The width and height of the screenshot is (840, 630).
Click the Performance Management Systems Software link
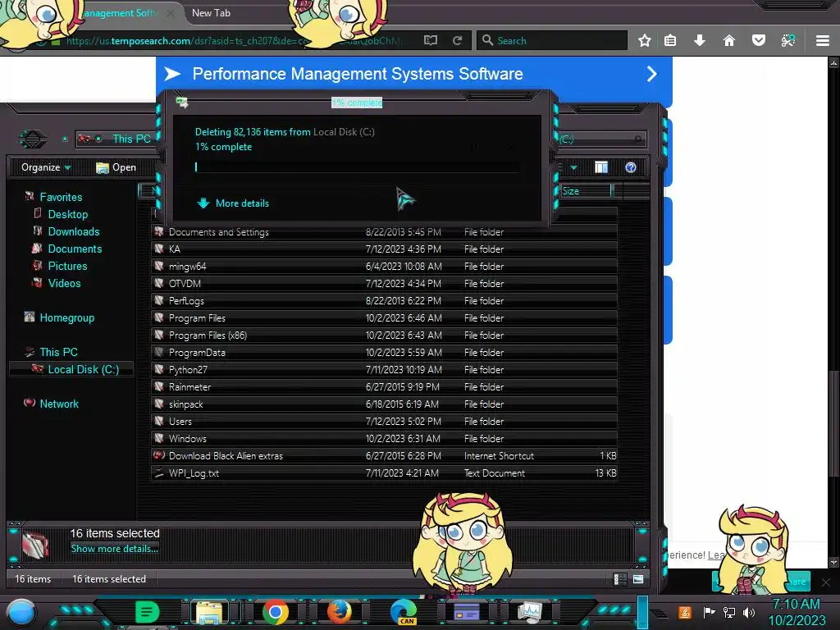(358, 74)
